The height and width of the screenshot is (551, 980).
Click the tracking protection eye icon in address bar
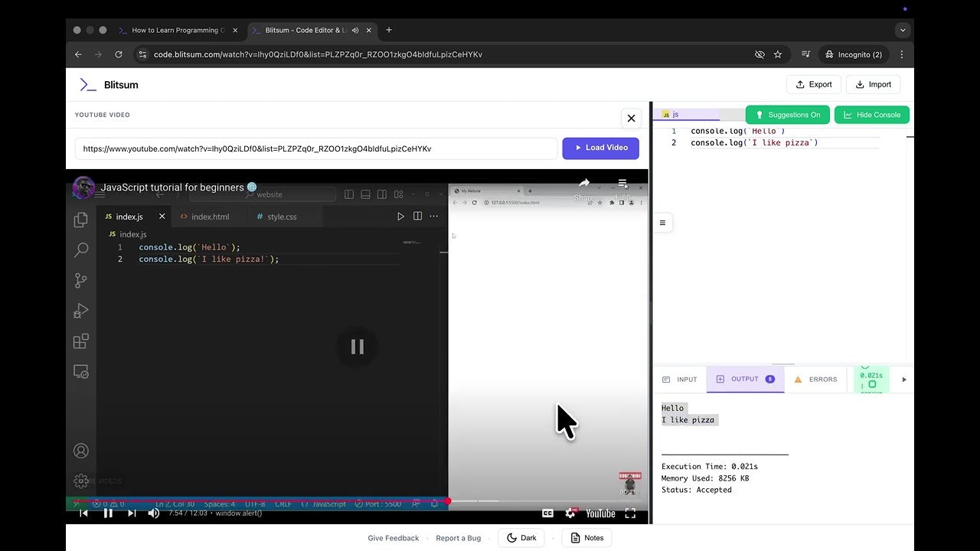(x=759, y=54)
